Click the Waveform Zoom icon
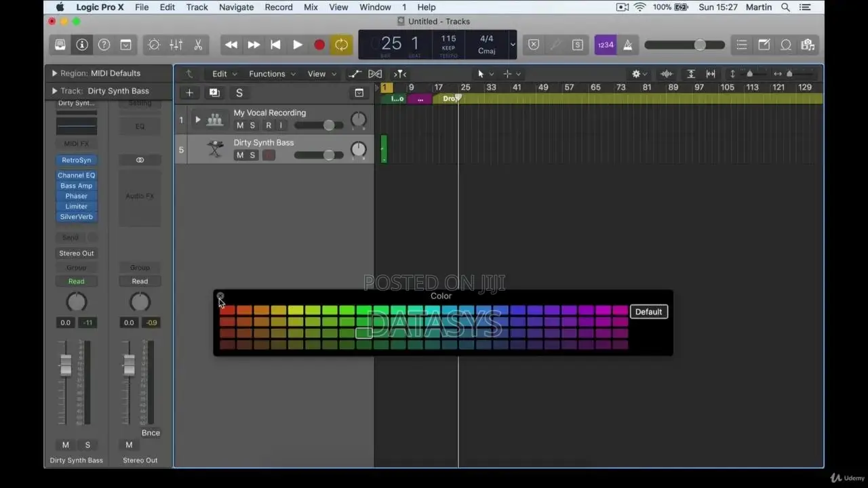868x488 pixels. [x=667, y=74]
